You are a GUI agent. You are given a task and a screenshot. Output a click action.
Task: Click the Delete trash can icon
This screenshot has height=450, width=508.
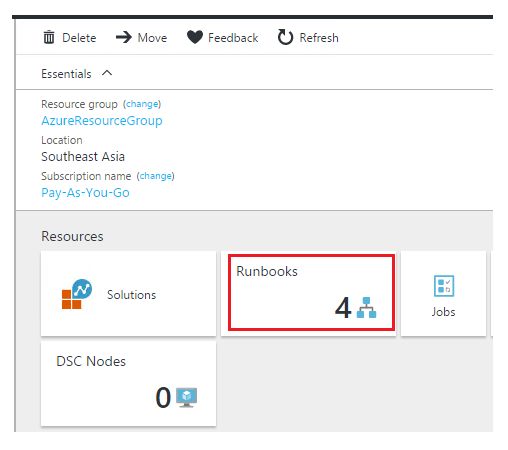click(49, 37)
